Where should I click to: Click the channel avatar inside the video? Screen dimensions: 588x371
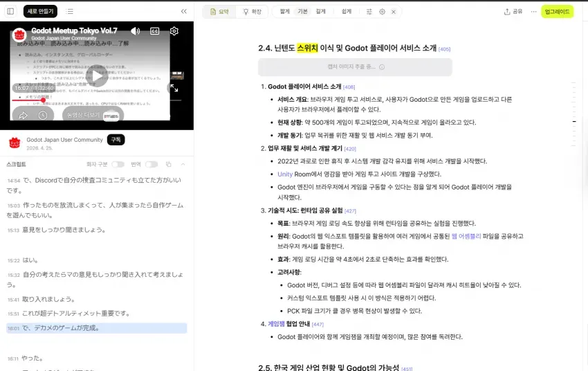(x=19, y=35)
